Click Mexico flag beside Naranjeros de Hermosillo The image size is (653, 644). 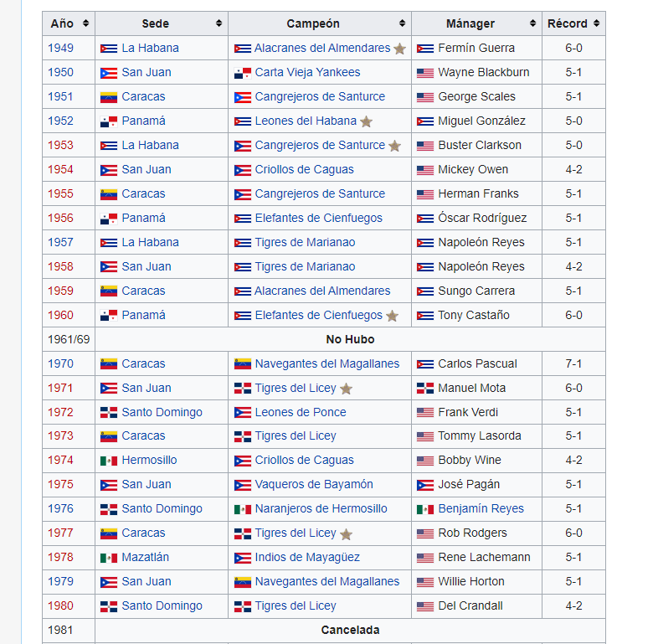point(243,509)
